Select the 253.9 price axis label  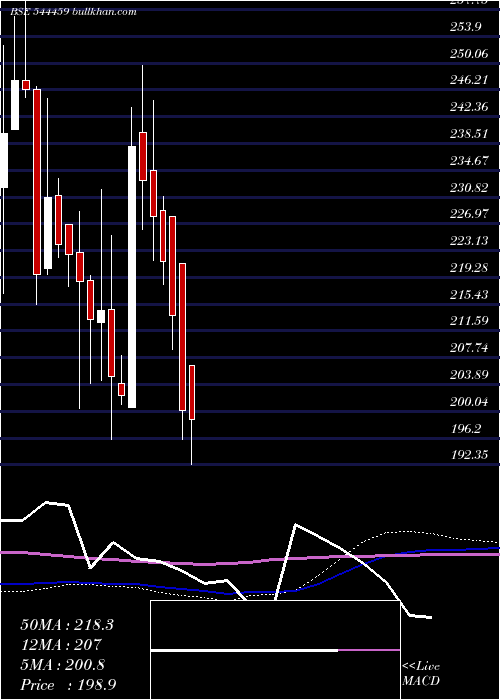point(465,27)
